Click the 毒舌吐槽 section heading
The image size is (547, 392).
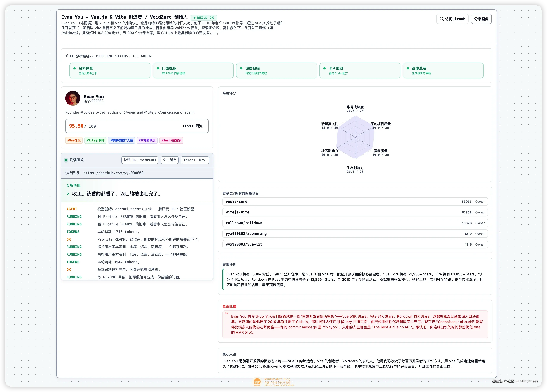pos(229,306)
